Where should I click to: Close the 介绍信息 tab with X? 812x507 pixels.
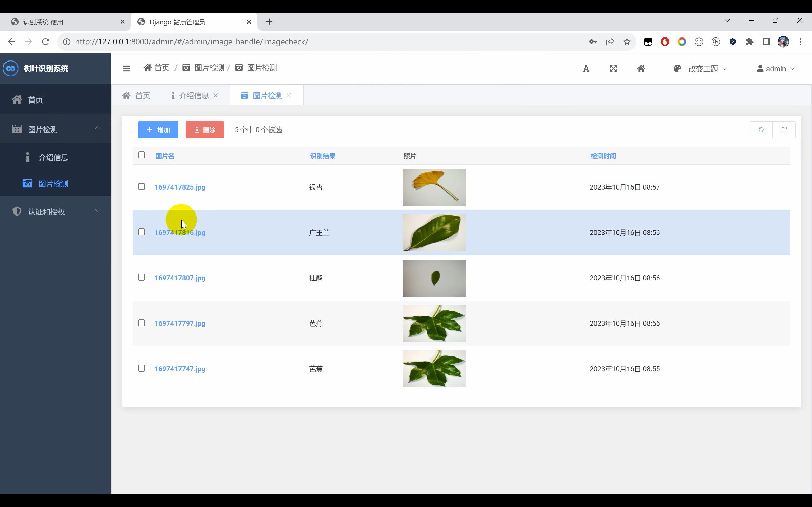coord(215,96)
